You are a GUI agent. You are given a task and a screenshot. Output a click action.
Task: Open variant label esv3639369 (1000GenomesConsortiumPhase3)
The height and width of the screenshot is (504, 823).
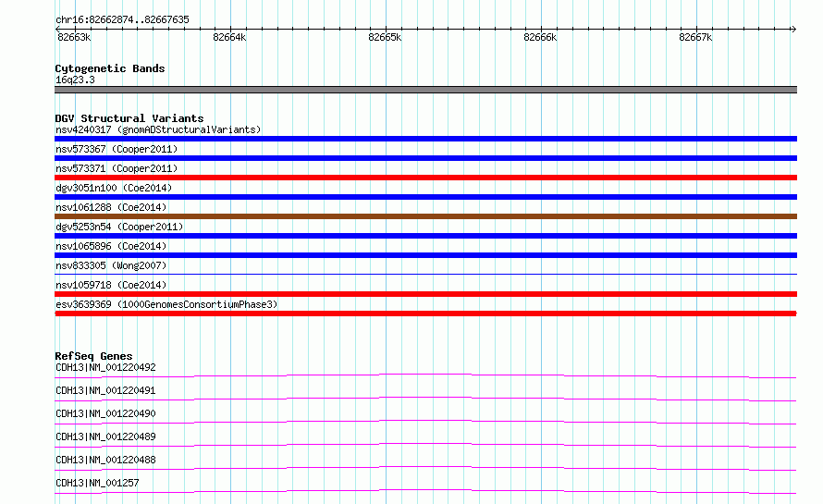(x=166, y=304)
